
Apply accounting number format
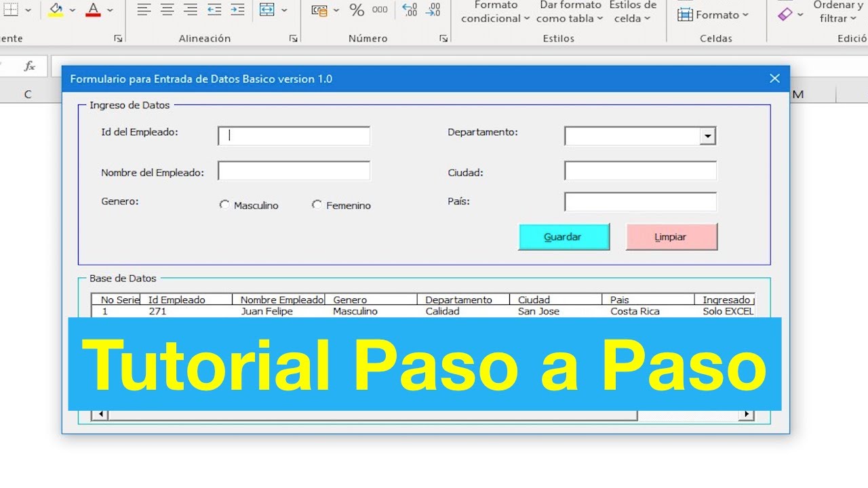[x=319, y=10]
